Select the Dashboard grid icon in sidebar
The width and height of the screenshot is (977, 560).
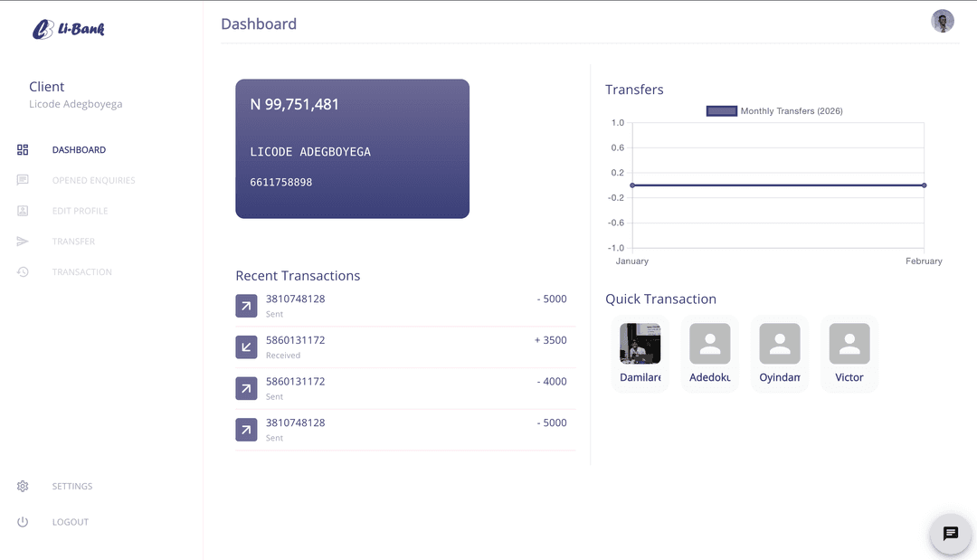23,149
